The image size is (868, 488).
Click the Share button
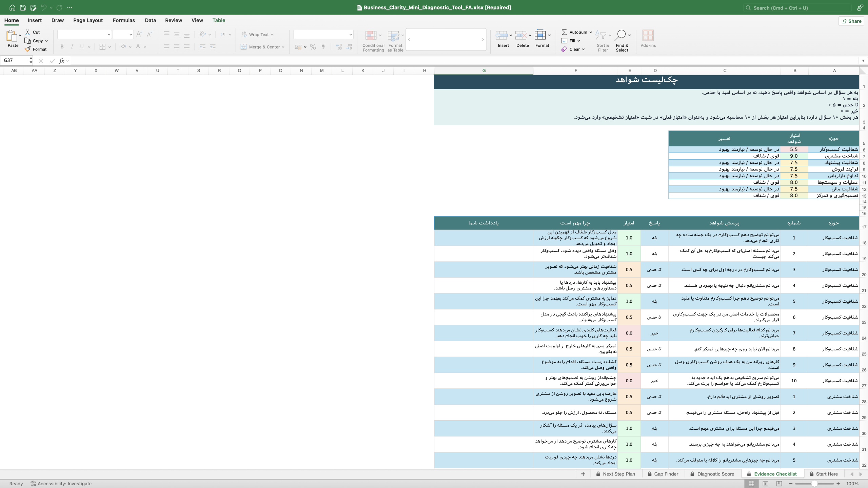tap(851, 21)
